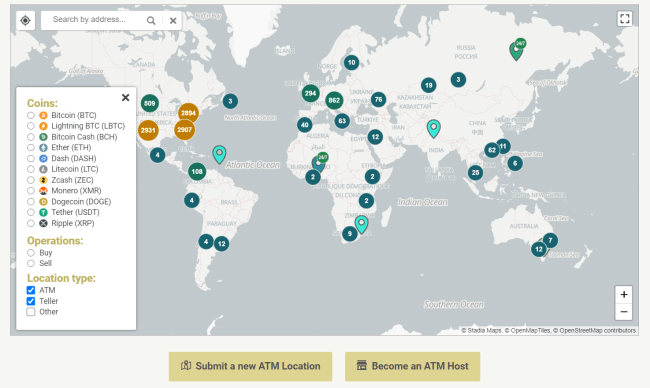This screenshot has height=388, width=650.
Task: Select Bitcoin (BTC) coin filter
Action: [x=31, y=115]
